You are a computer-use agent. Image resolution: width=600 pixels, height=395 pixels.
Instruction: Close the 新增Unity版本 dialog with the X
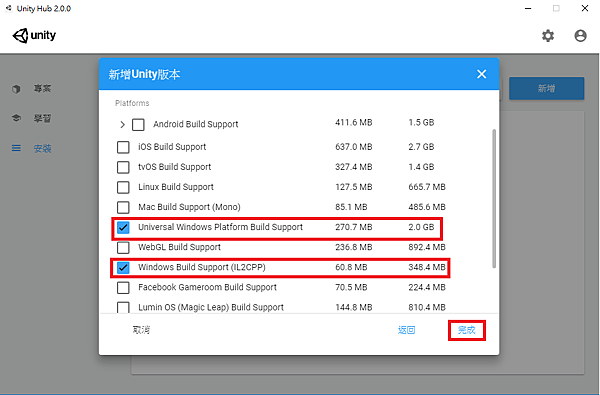pyautogui.click(x=481, y=74)
